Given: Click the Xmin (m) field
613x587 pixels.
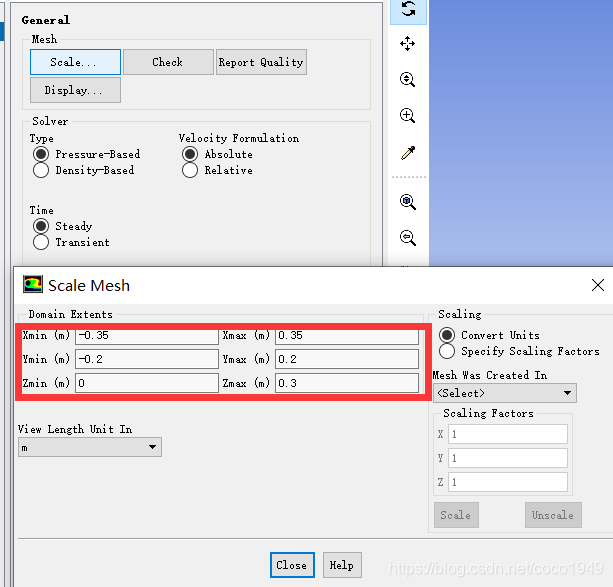Looking at the screenshot, I should [x=147, y=336].
